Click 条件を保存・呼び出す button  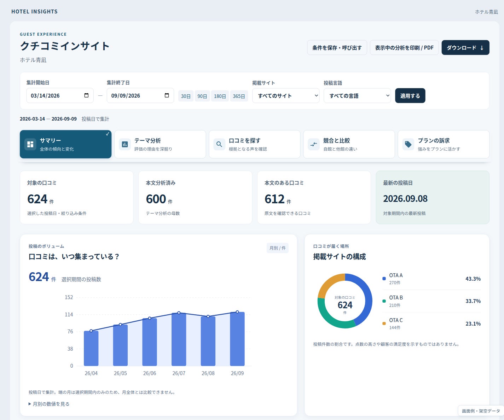click(x=337, y=48)
